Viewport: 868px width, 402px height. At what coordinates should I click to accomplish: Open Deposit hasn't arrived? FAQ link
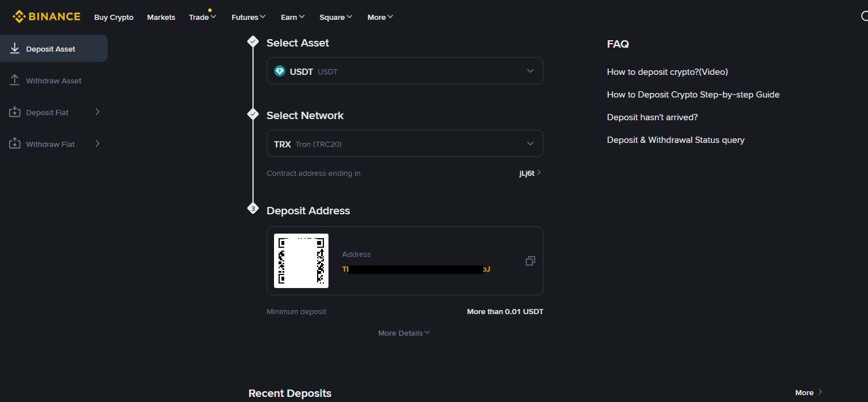pyautogui.click(x=652, y=117)
